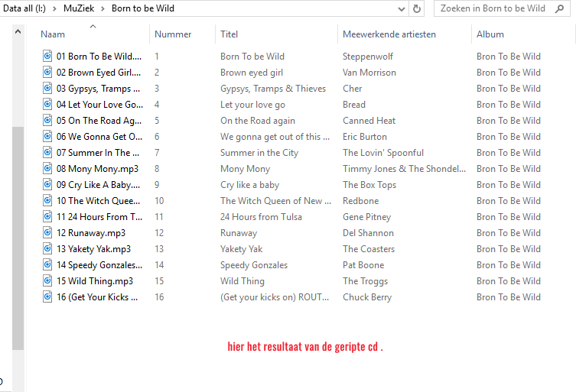Viewport: 576px width, 392px height.
Task: Click the mp3 icon of 11 24 Hours From Tulsa
Action: tap(47, 216)
